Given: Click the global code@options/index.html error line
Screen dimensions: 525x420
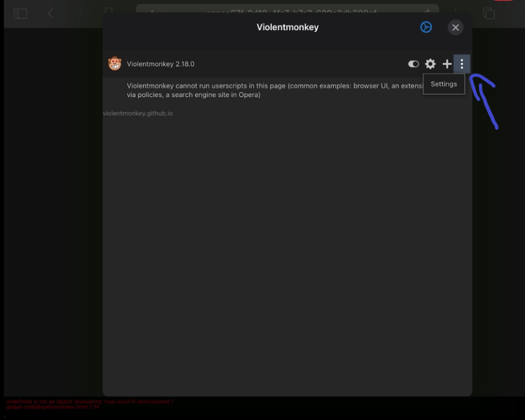Looking at the screenshot, I should [52, 407].
